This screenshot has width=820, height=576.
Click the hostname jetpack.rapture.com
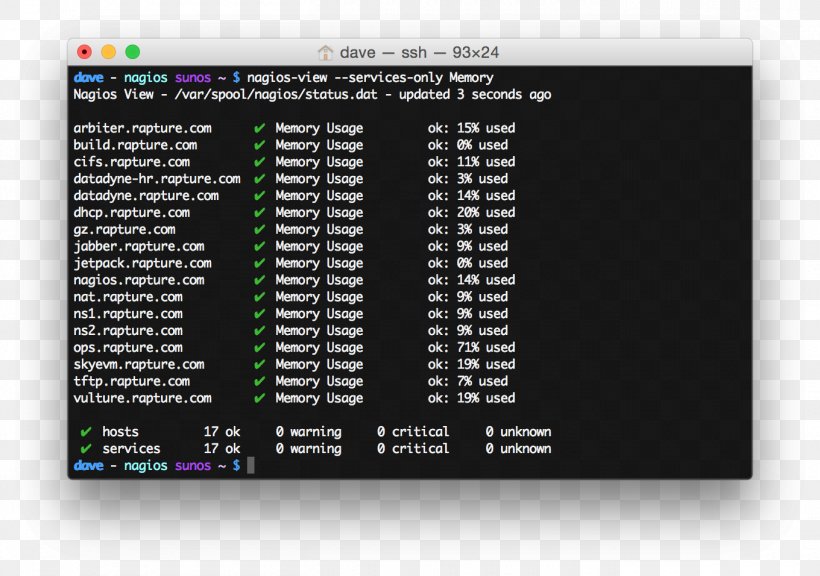pos(142,263)
